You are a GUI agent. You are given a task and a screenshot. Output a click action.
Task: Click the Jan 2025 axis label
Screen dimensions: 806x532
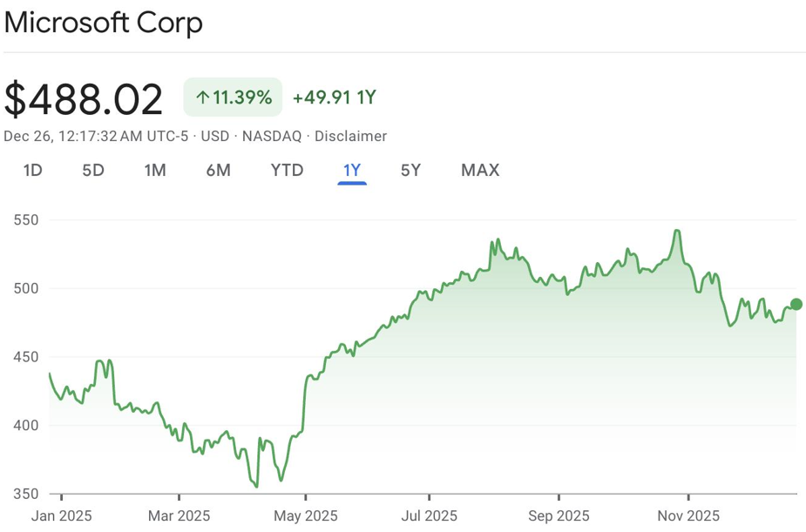point(61,515)
